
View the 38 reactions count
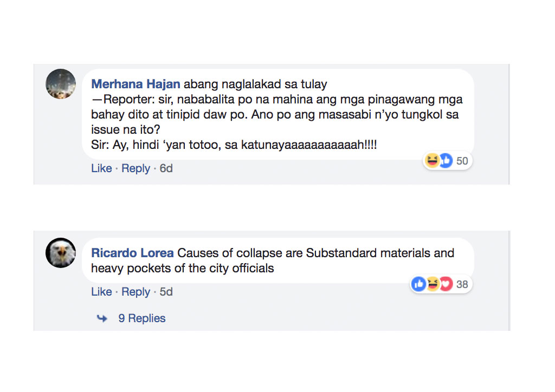coord(462,284)
